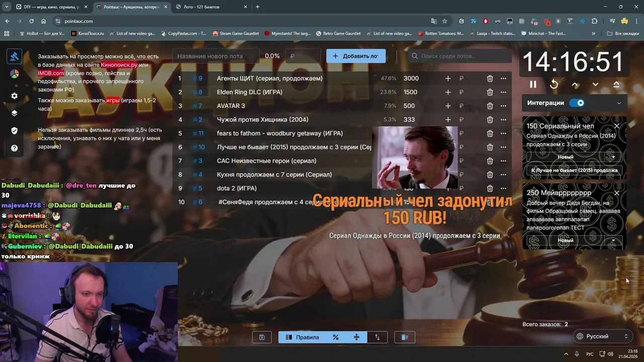The width and height of the screenshot is (644, 362).
Task: Toggle the compact rows button
Action: coord(356,337)
